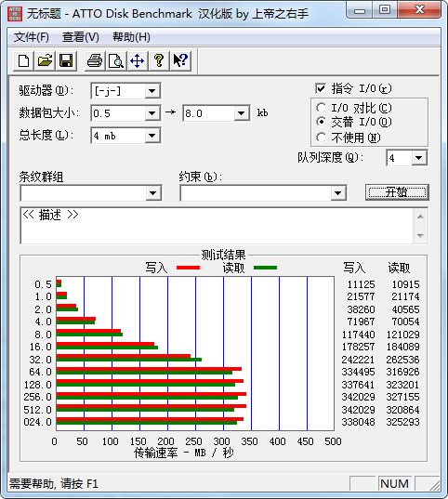Open print preview with the magnifier page icon
The image size is (448, 499).
click(x=116, y=60)
